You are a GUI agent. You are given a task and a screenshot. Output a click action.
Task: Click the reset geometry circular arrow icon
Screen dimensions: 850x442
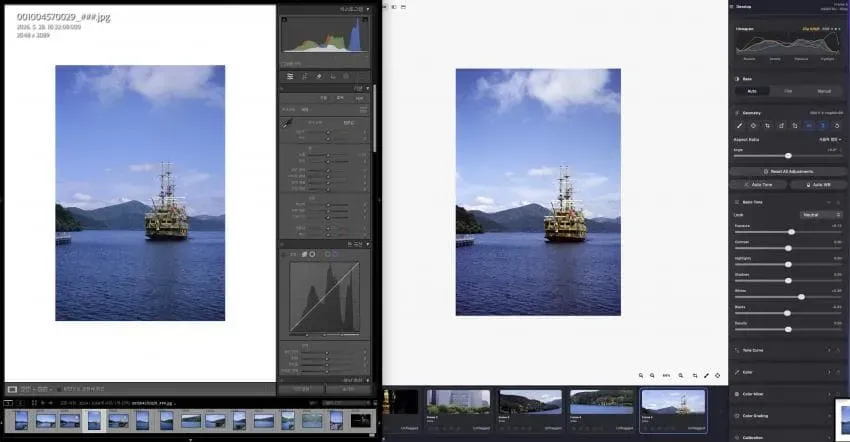coord(837,125)
